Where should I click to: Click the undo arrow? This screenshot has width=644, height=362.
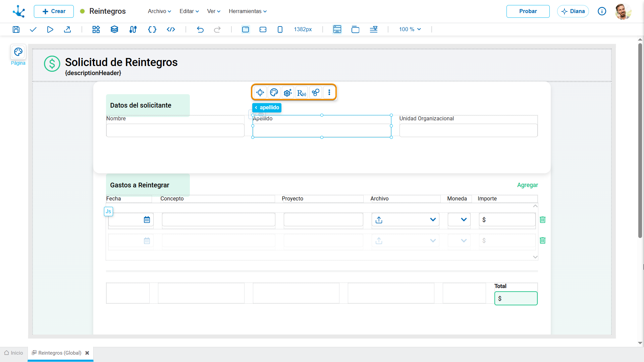[x=200, y=29]
